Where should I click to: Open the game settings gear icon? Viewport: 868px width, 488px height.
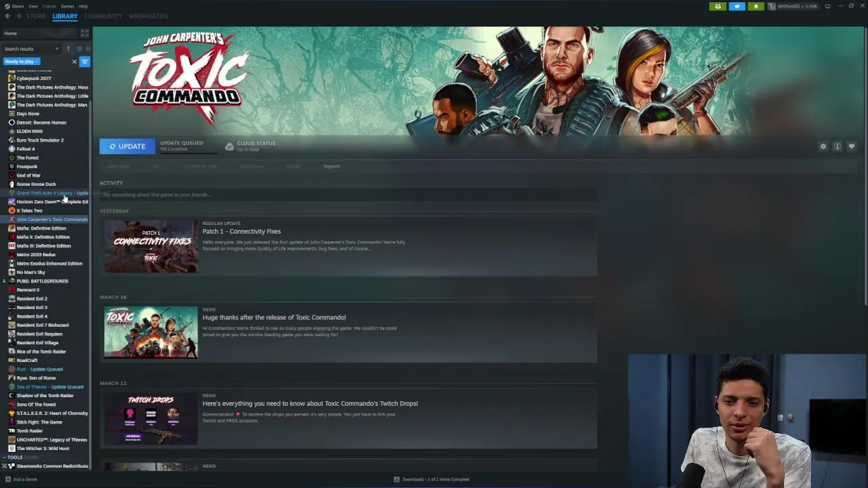point(823,146)
